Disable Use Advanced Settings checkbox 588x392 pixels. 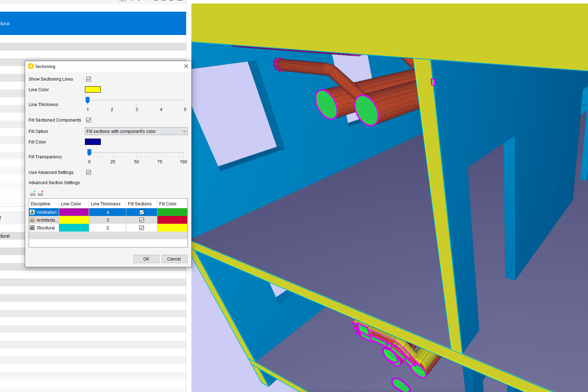click(89, 172)
